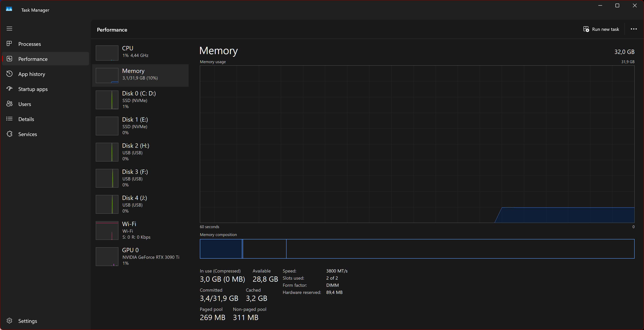Click the Memory usage graph area
The image size is (644, 330).
(417, 144)
